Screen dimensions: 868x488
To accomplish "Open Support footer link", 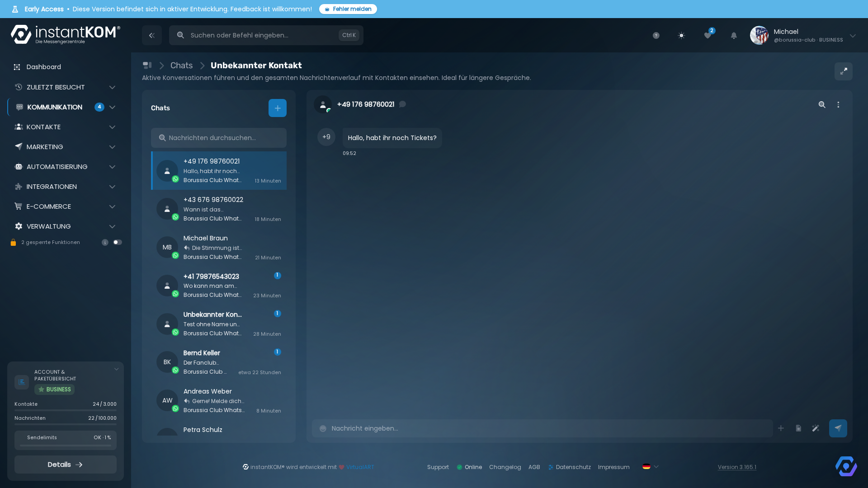I will [x=438, y=467].
